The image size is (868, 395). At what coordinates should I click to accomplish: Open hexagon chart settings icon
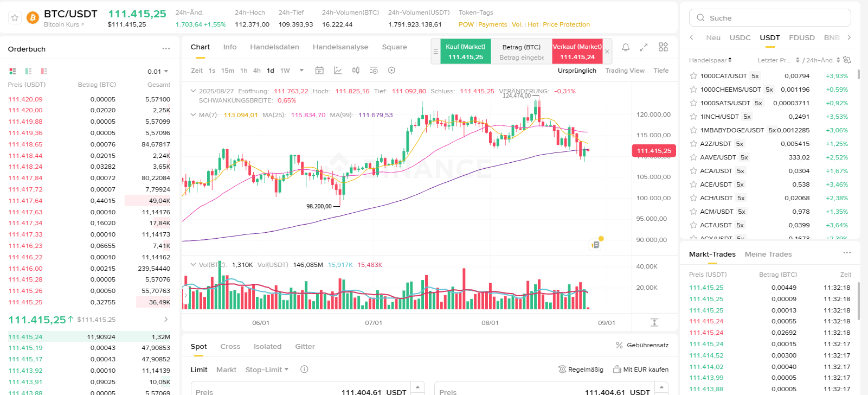[x=391, y=70]
